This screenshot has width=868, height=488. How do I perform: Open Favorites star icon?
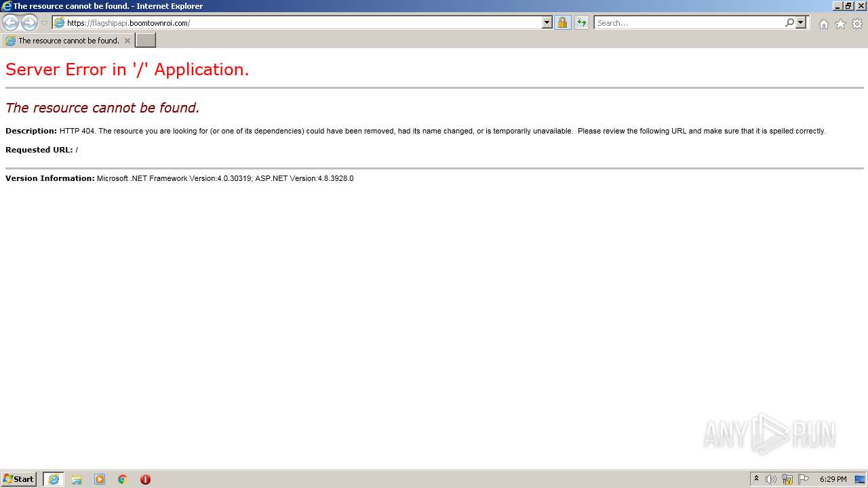click(x=840, y=24)
